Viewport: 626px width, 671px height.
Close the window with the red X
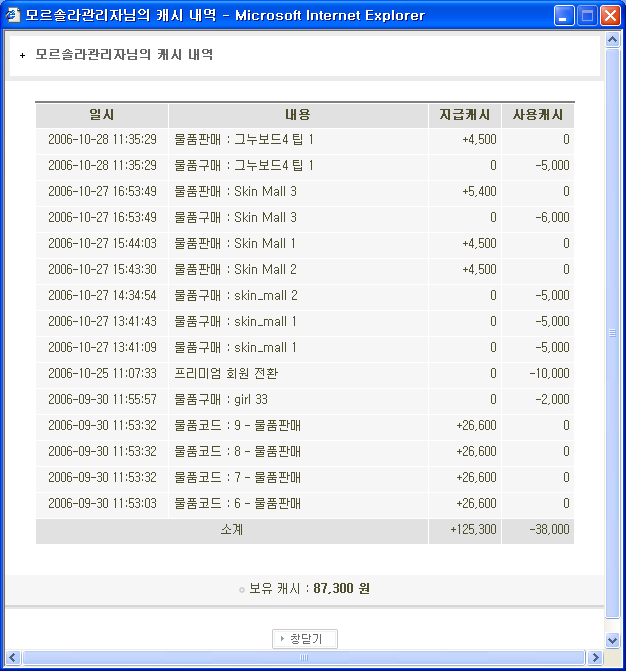(x=610, y=16)
